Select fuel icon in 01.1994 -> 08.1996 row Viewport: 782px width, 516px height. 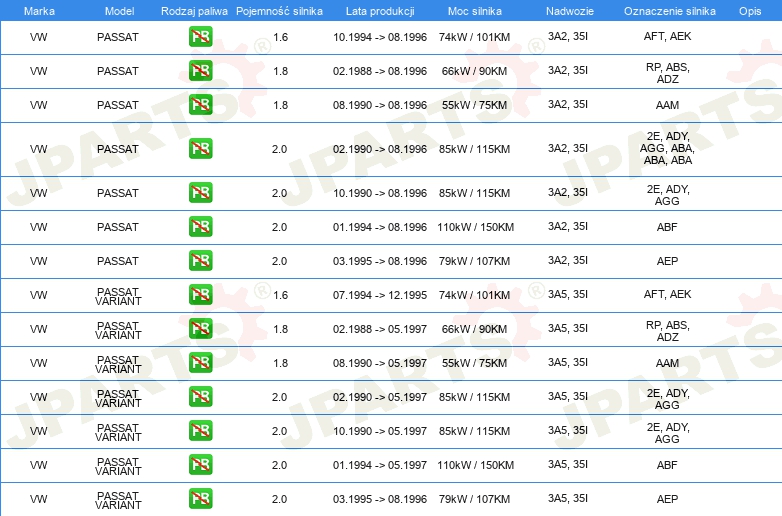(200, 226)
